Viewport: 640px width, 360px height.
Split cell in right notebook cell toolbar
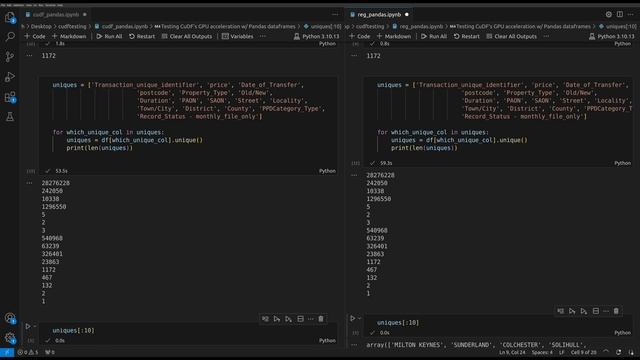(x=596, y=311)
